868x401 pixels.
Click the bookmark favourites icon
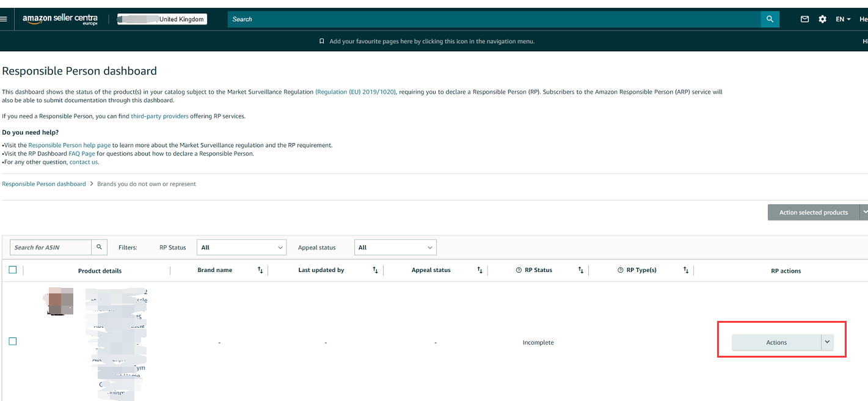322,42
